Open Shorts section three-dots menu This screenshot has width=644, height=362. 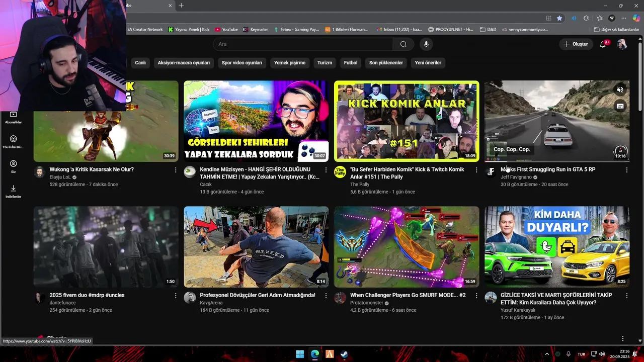click(x=622, y=338)
